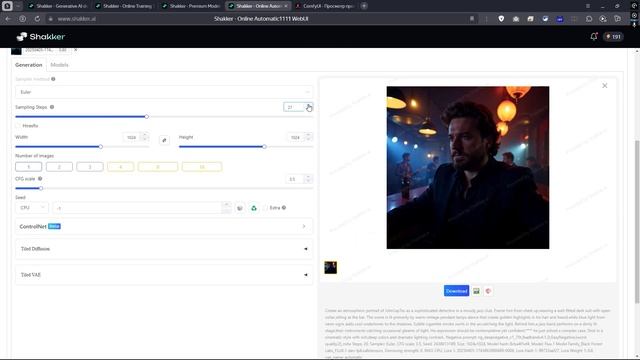Viewport: 640px width, 360px height.
Task: Switch to the Shakker Generative AI browser tab
Action: click(58, 6)
